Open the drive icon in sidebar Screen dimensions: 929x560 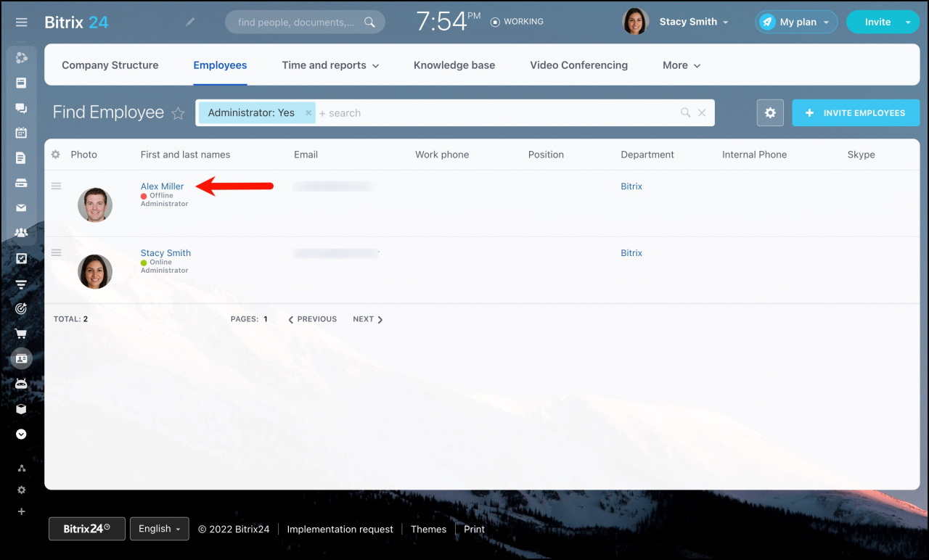point(21,183)
